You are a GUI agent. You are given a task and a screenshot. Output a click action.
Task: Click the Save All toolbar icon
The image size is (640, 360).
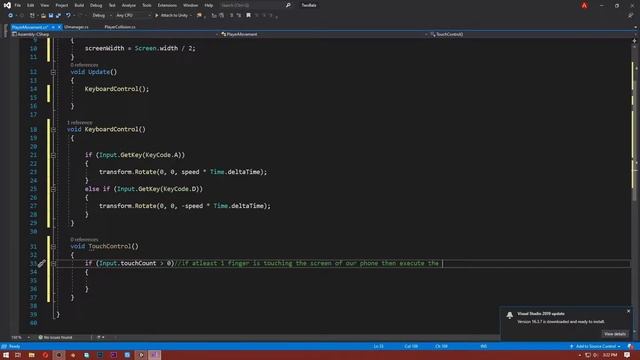58,16
